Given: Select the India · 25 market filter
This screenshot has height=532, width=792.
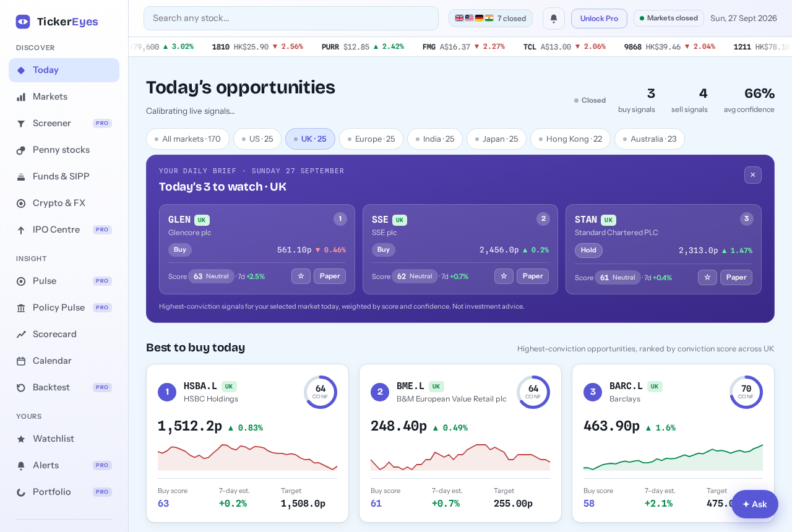Looking at the screenshot, I should pyautogui.click(x=435, y=139).
